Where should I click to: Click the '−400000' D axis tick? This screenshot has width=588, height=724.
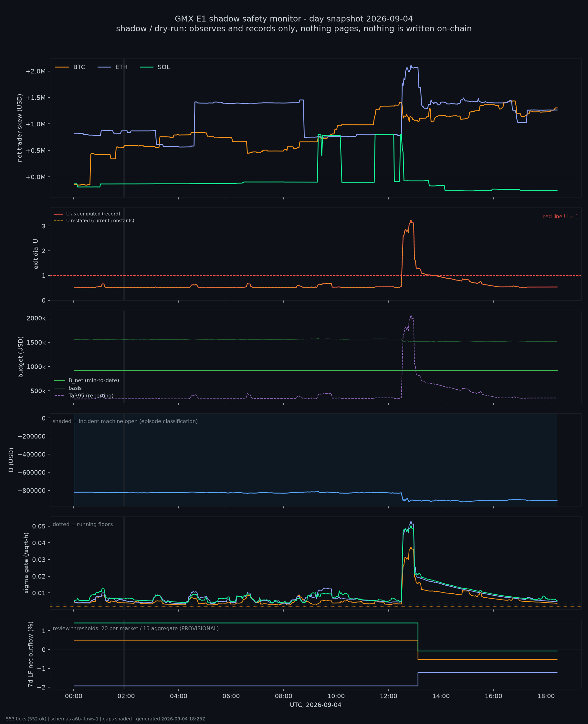[x=32, y=454]
